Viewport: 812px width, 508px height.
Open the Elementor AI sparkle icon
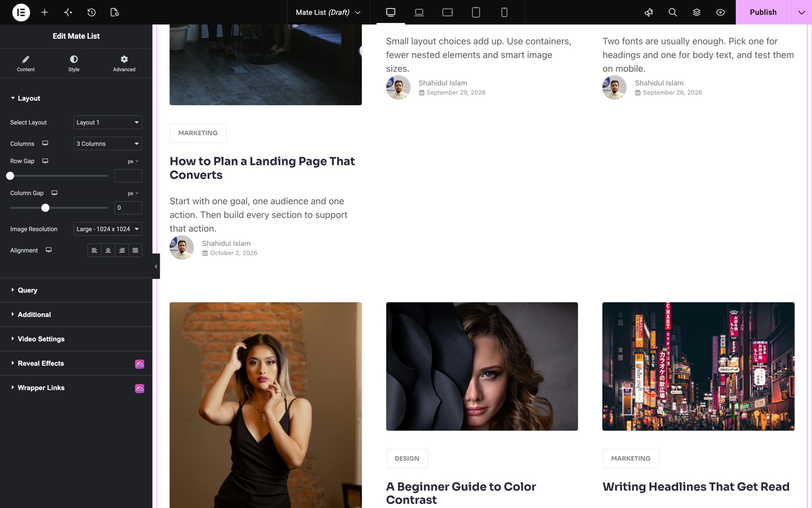pyautogui.click(x=68, y=12)
